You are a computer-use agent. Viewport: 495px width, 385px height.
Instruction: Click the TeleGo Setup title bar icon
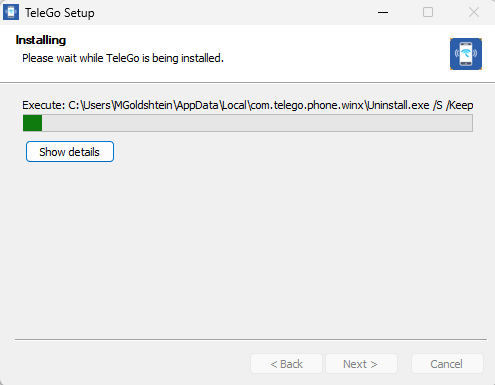[x=11, y=12]
